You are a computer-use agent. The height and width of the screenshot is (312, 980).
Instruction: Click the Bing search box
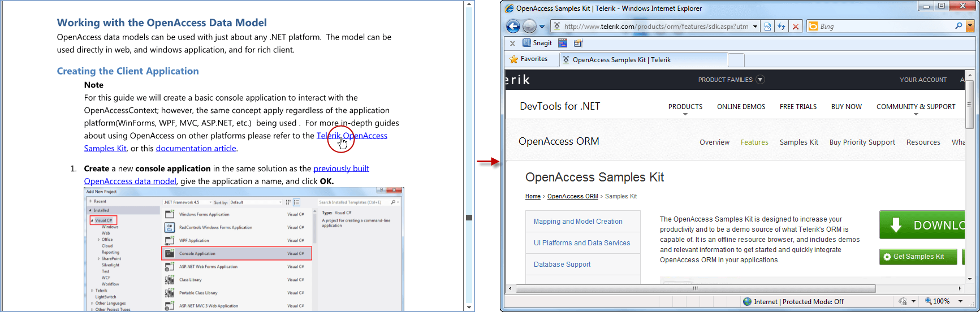[885, 27]
